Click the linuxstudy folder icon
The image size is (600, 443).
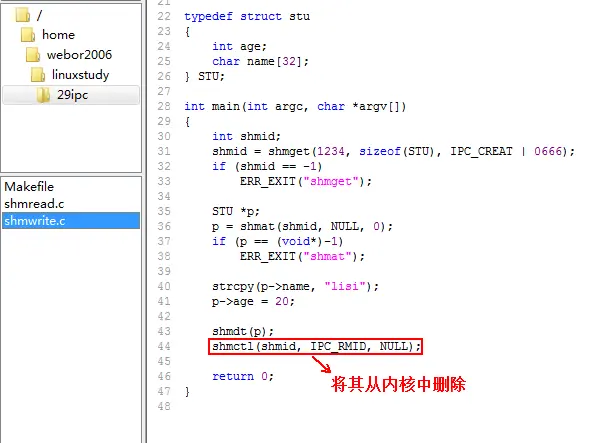tap(38, 74)
